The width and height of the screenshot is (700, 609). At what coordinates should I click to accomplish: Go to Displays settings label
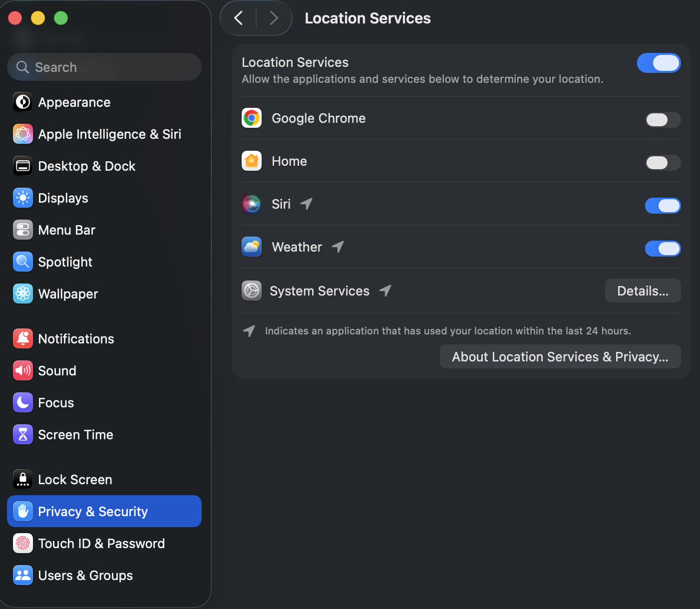tap(63, 198)
